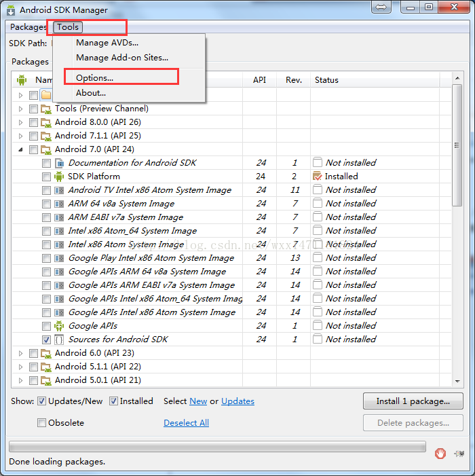Click the Not installed icon for Documentation row
Image resolution: width=475 pixels, height=476 pixels.
tap(318, 162)
